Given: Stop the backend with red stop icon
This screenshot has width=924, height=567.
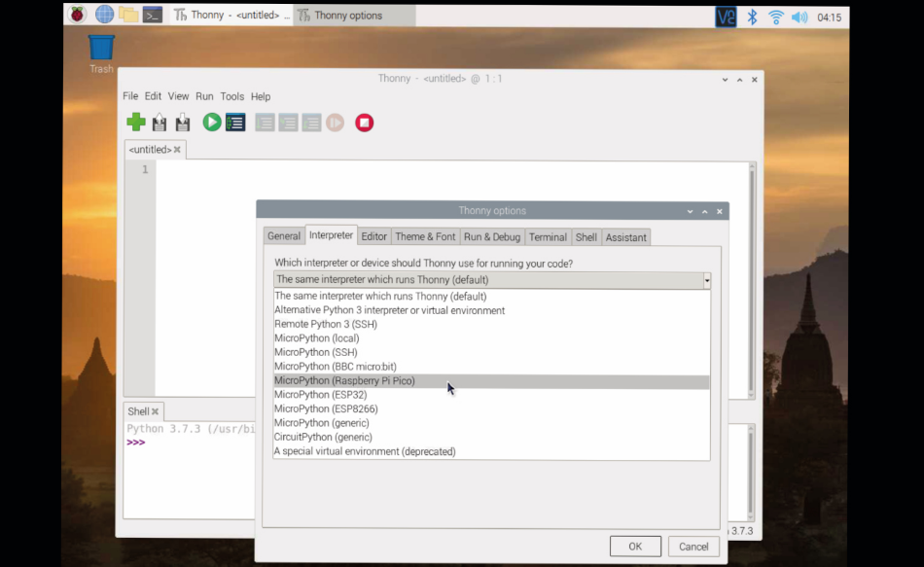Looking at the screenshot, I should (x=364, y=123).
